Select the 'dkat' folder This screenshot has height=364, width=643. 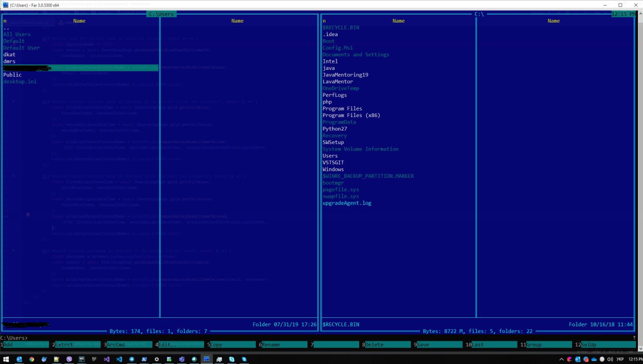(x=10, y=54)
